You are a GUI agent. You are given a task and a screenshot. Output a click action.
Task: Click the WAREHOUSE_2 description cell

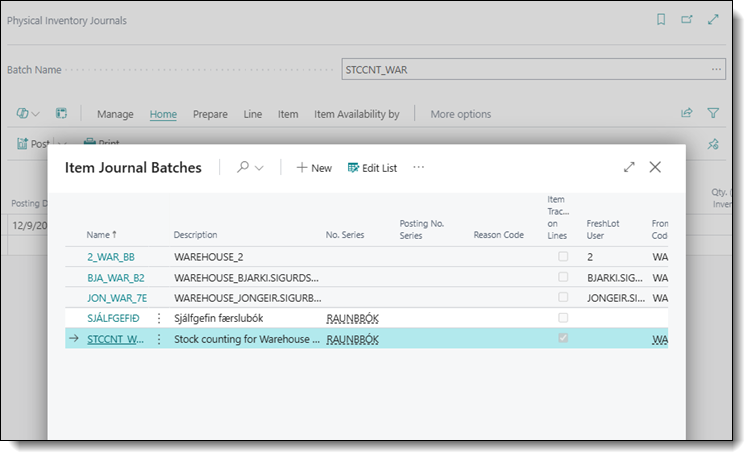tap(208, 257)
